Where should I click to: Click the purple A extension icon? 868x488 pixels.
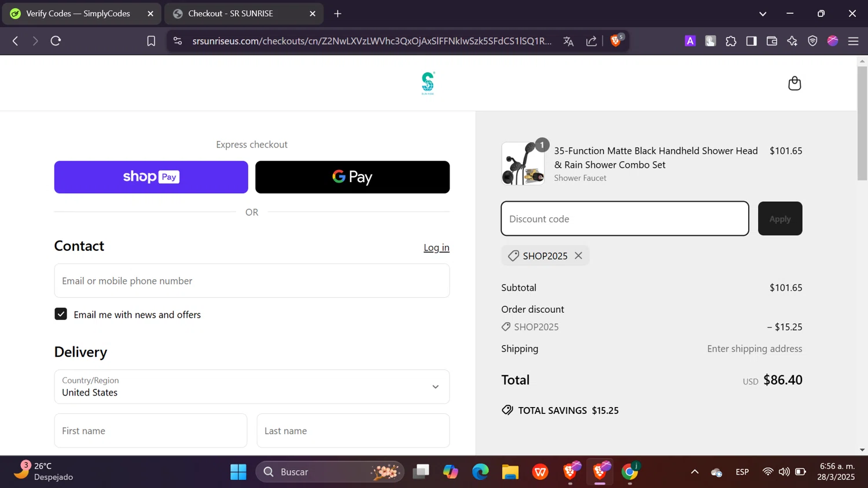pos(690,41)
